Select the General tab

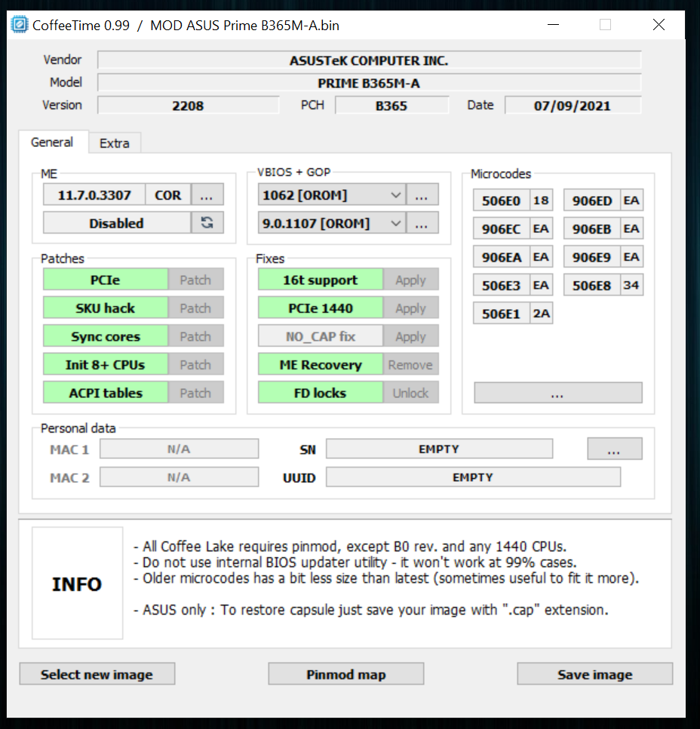click(52, 142)
